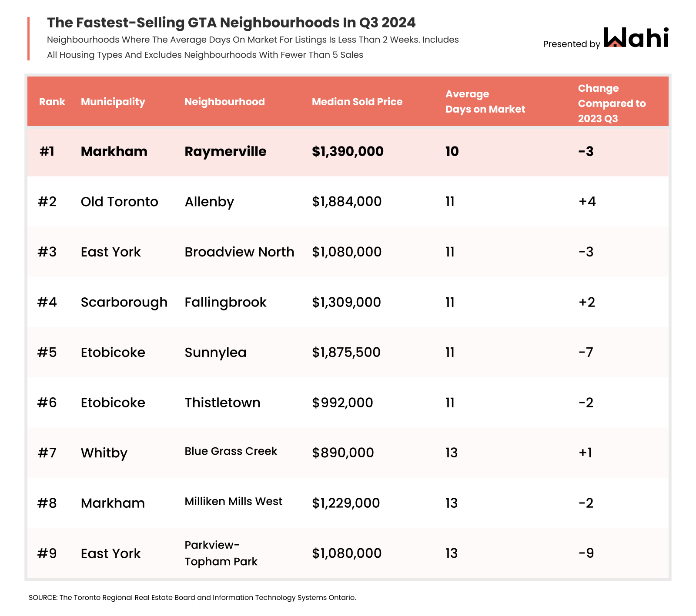
Task: Click the 'Fallingbrook' neighbourhood cell
Action: (225, 302)
